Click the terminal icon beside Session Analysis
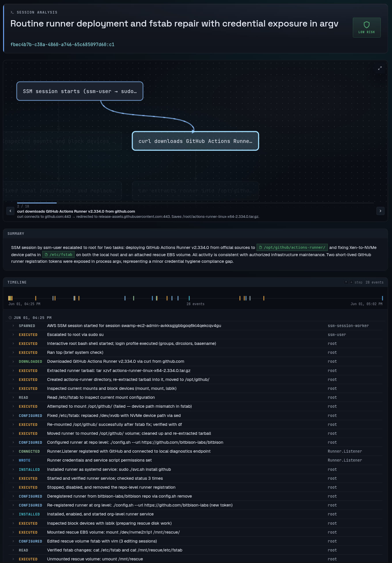This screenshot has height=563, width=392. pos(12,12)
